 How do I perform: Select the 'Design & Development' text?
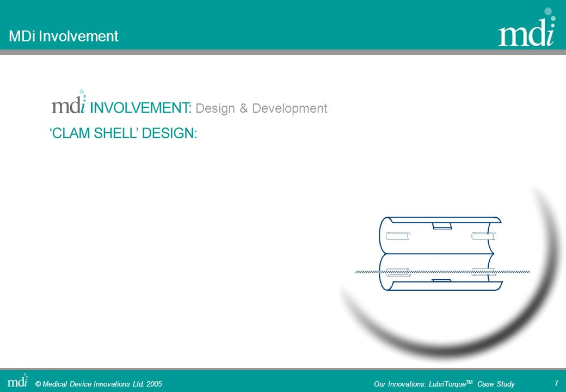pos(261,108)
